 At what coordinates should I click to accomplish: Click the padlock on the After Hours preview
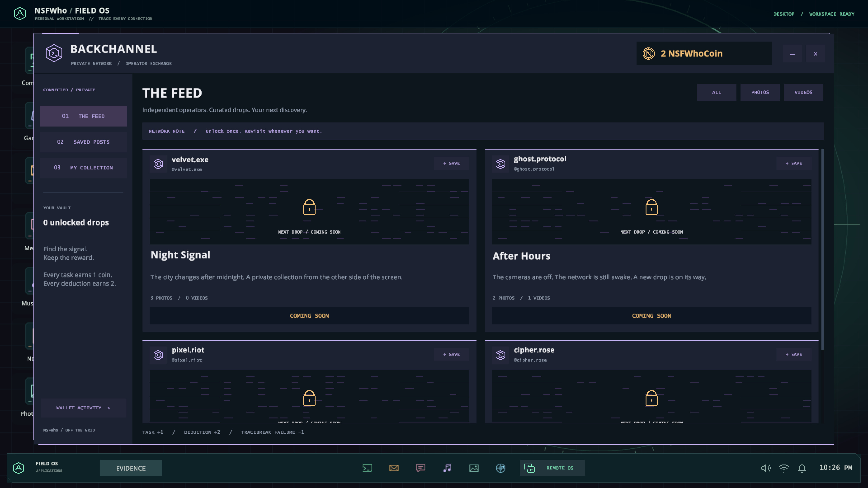point(651,207)
